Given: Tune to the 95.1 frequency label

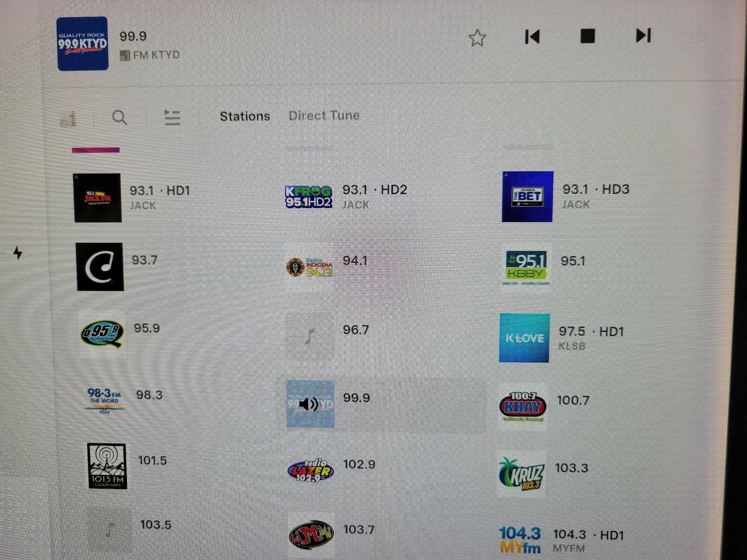Looking at the screenshot, I should click(x=573, y=261).
